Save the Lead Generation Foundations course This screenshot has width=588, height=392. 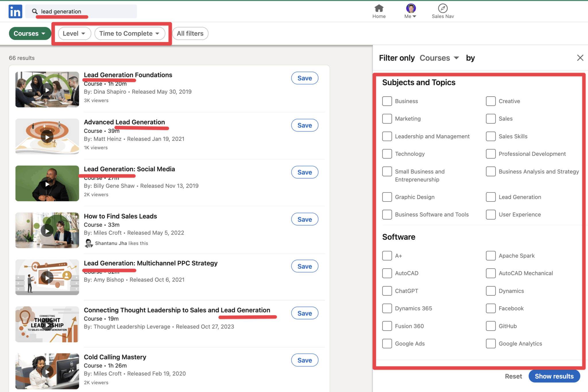tap(304, 78)
